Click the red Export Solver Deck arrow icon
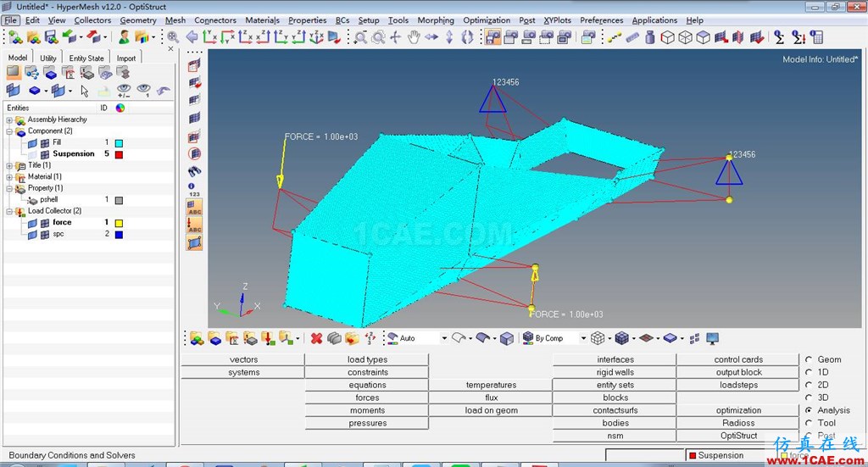The width and height of the screenshot is (868, 467). (x=93, y=37)
